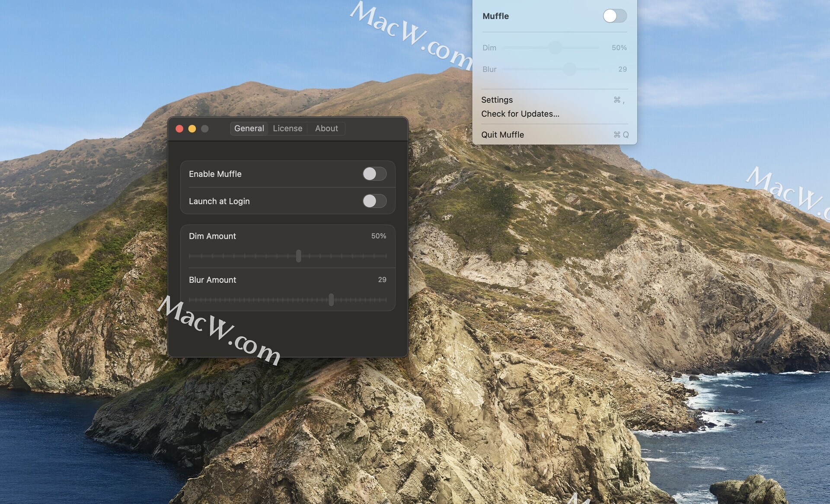The image size is (830, 504).
Task: Select the General tab
Action: (x=249, y=128)
